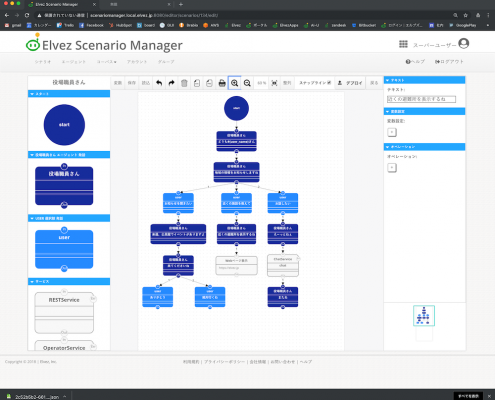The height and width of the screenshot is (400, 495).
Task: Switch to the Elvez Scenario Manager browser tab
Action: click(61, 4)
